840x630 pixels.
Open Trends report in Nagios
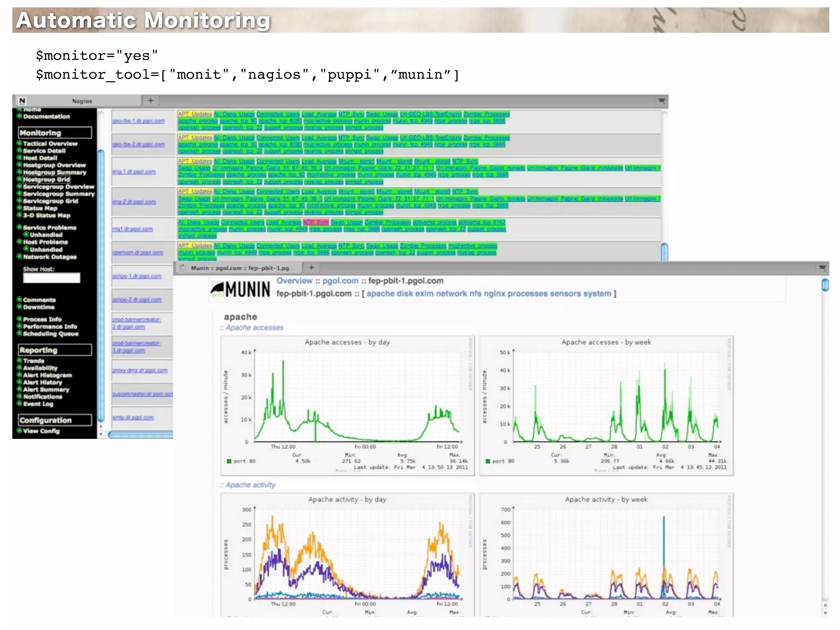tap(34, 361)
